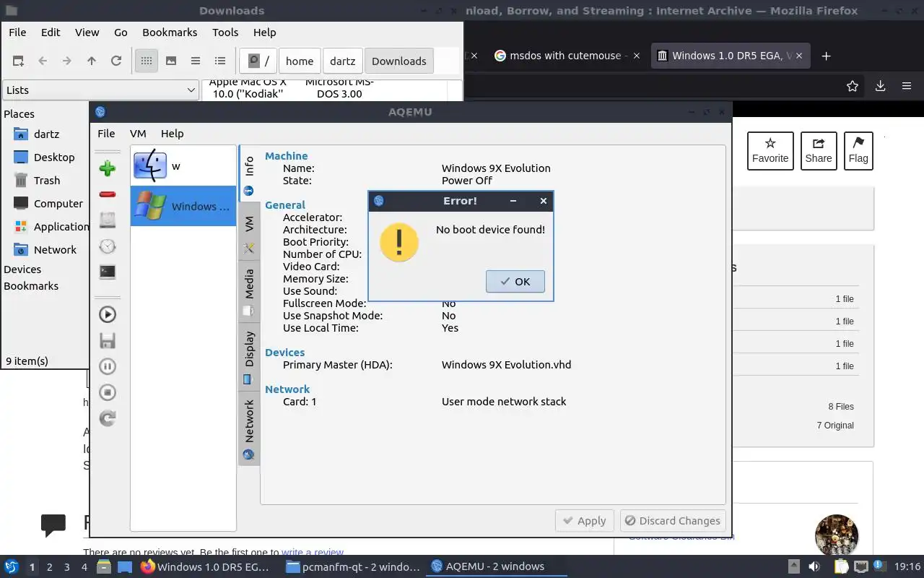Start the virtual machine with the play icon

click(x=108, y=314)
